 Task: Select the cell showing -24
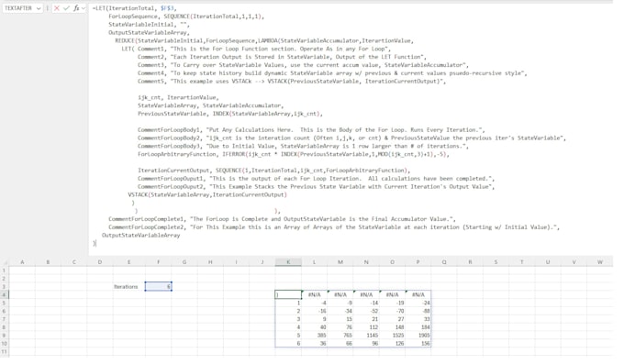(418, 303)
